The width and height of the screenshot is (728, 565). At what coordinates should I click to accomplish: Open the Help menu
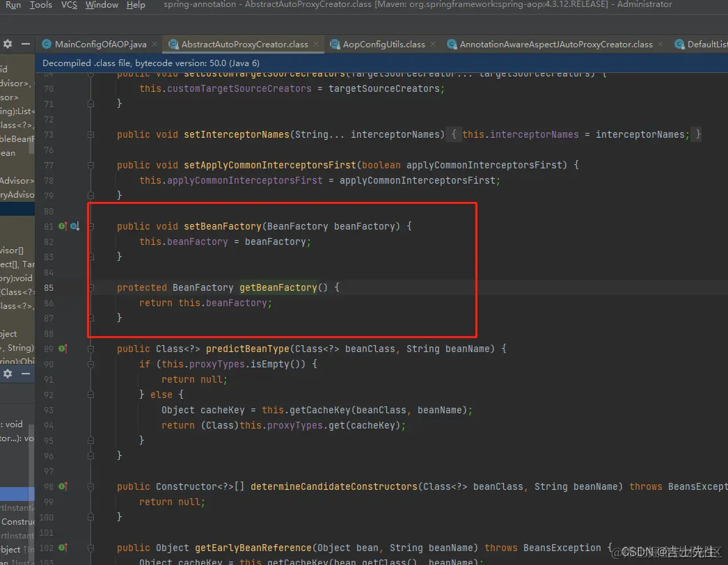tap(136, 5)
